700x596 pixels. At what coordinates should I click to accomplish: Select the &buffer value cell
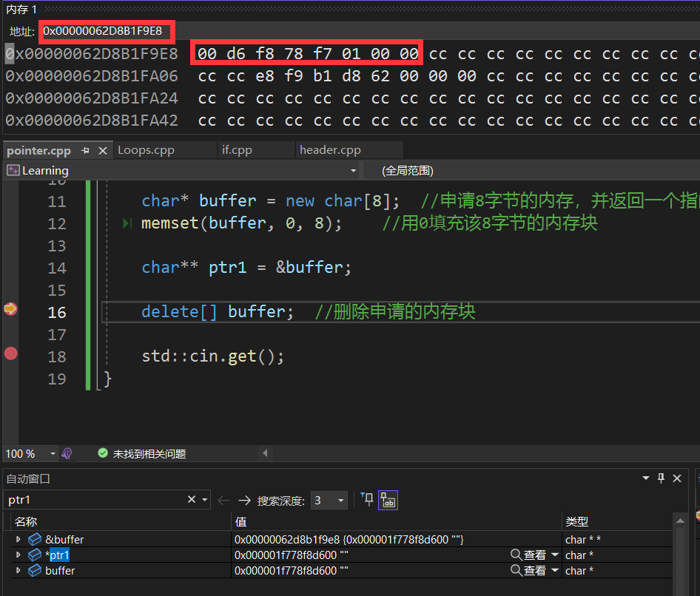pos(349,540)
